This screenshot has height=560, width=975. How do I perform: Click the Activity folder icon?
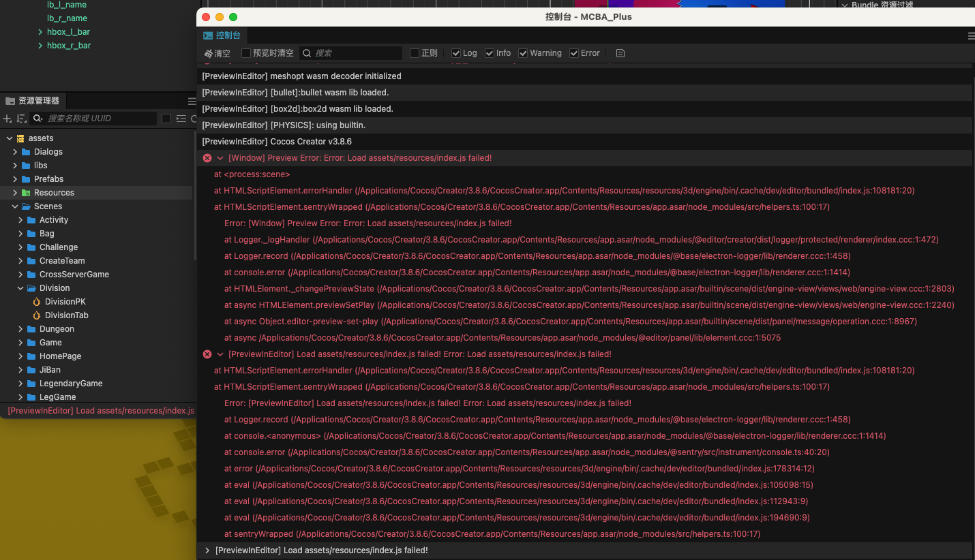click(31, 220)
